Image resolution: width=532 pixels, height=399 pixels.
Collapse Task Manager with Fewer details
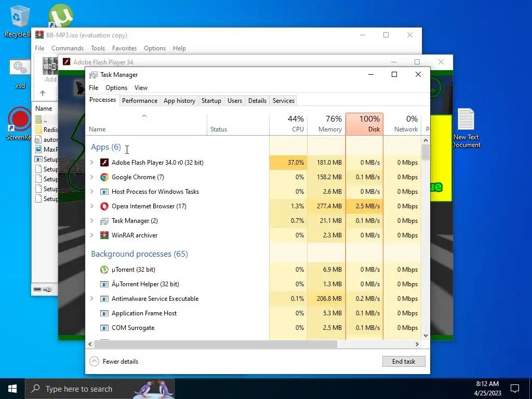pyautogui.click(x=114, y=362)
